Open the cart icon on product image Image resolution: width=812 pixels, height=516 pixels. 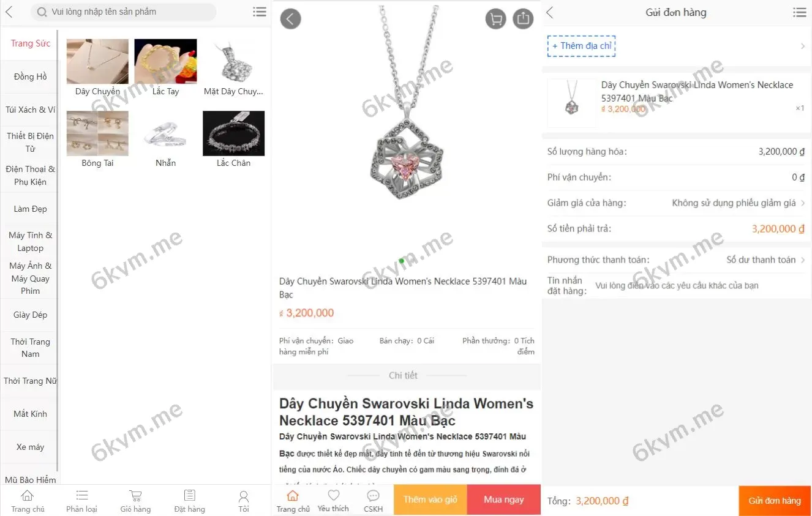(496, 19)
